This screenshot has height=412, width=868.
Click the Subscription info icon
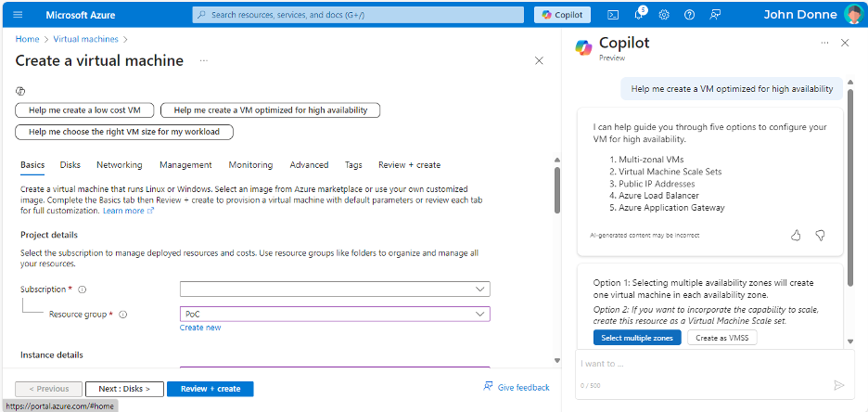[82, 290]
